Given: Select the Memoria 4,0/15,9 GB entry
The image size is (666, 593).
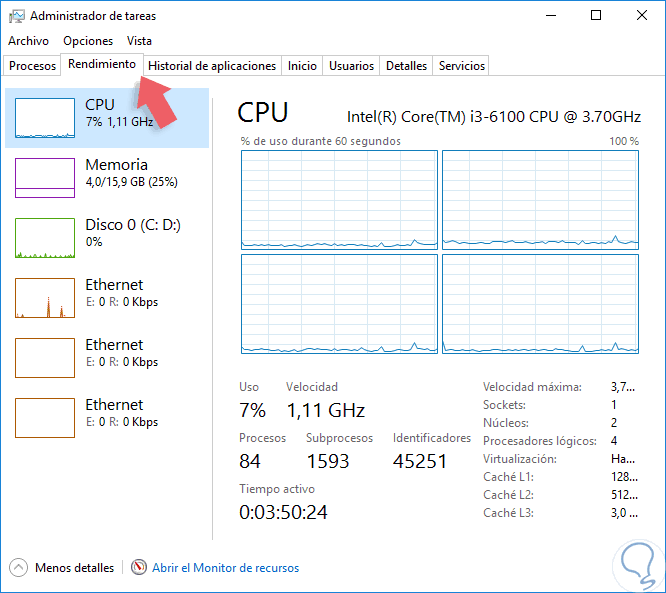Looking at the screenshot, I should pos(107,178).
